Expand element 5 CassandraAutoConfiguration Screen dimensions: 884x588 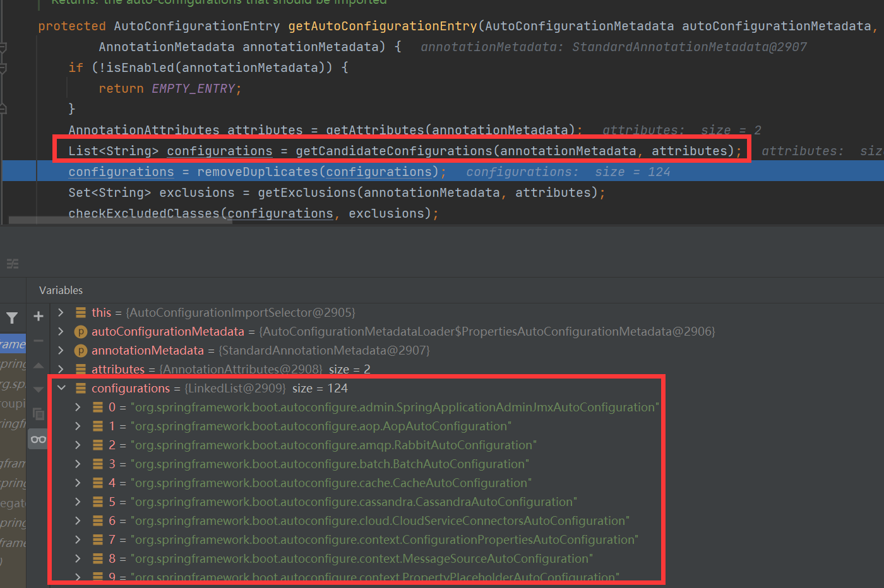tap(78, 502)
